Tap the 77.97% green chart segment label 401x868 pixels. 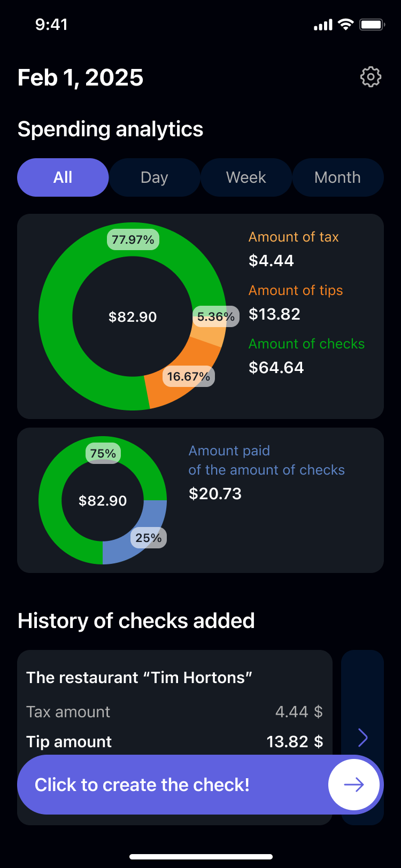(x=133, y=239)
